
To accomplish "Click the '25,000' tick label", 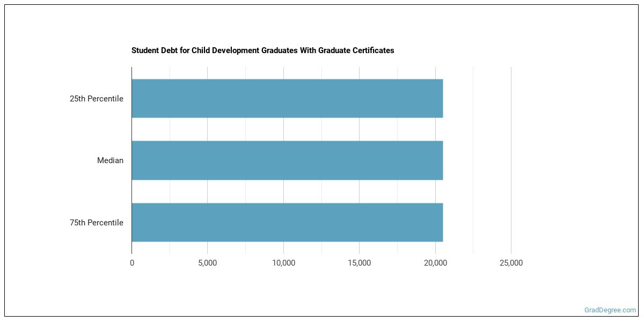I will point(511,263).
